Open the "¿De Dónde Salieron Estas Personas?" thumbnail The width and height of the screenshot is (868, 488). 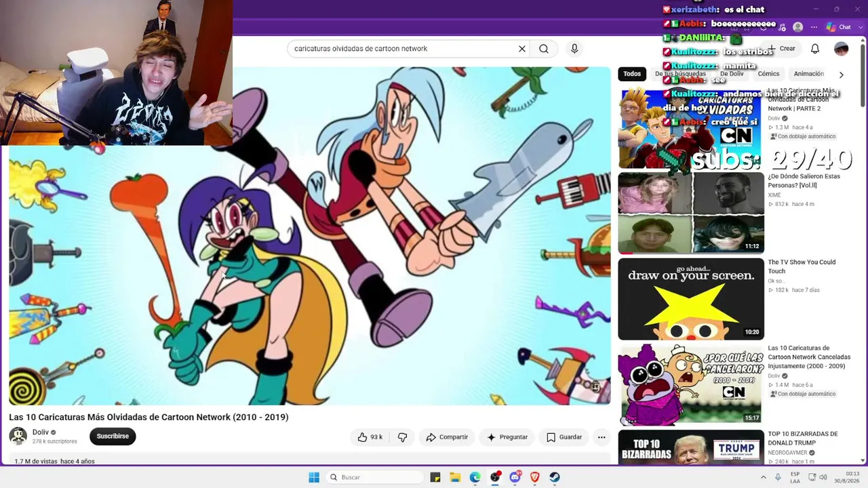(x=691, y=213)
